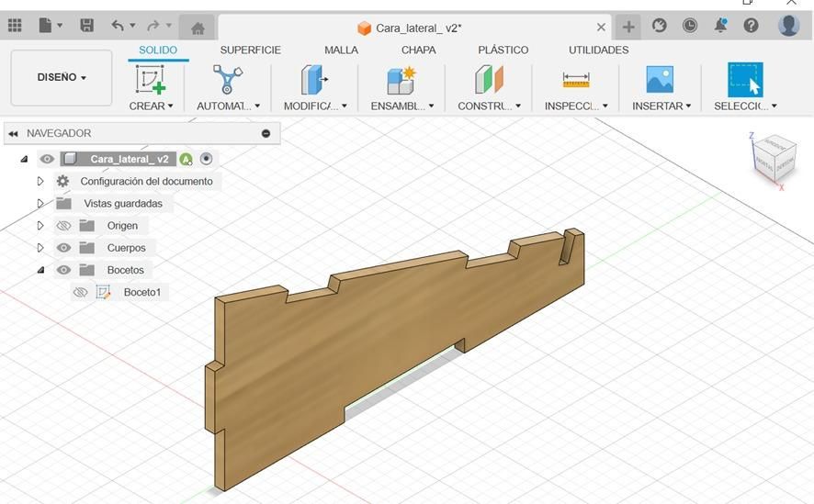The image size is (814, 504).
Task: Click the New Component icon in ENSAMBLAR
Action: (x=401, y=81)
